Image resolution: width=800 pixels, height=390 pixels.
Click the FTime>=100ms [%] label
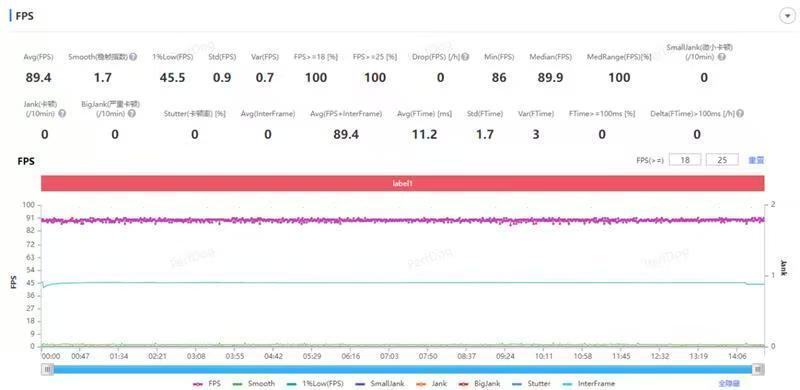(602, 114)
